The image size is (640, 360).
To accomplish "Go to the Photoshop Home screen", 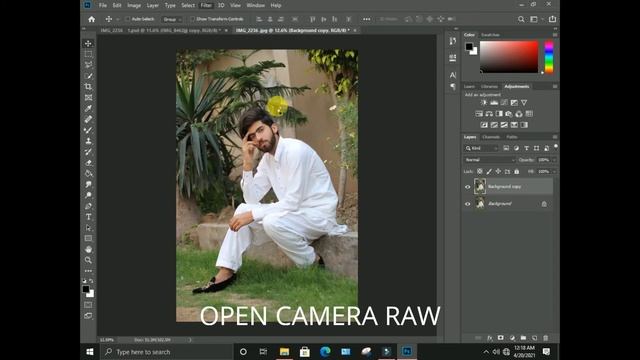I will (92, 19).
